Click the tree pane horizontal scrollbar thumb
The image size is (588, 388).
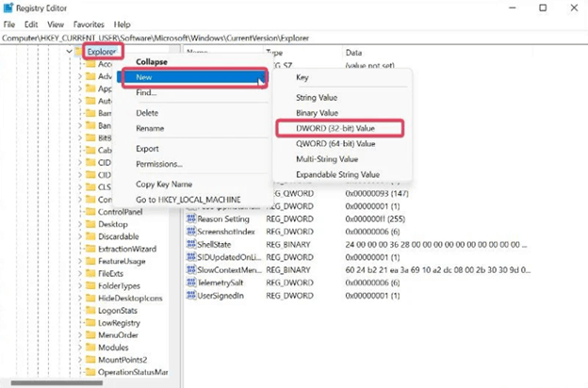coord(57,382)
